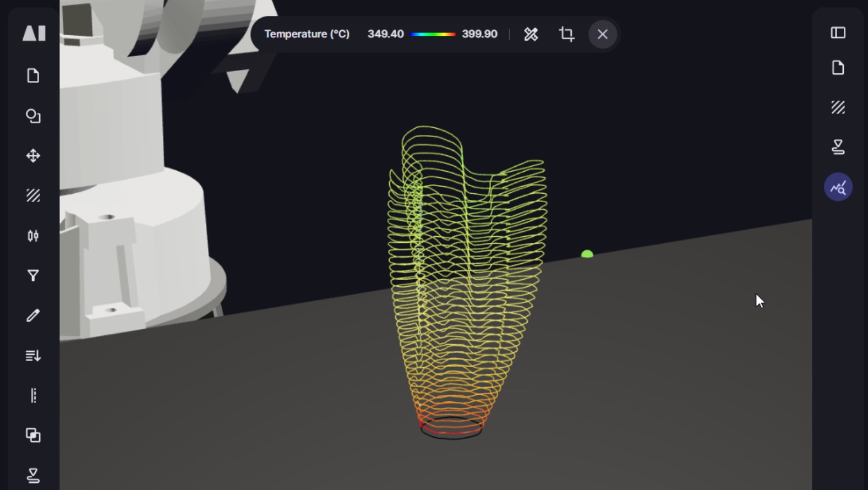Click the funnel filter icon

[33, 276]
